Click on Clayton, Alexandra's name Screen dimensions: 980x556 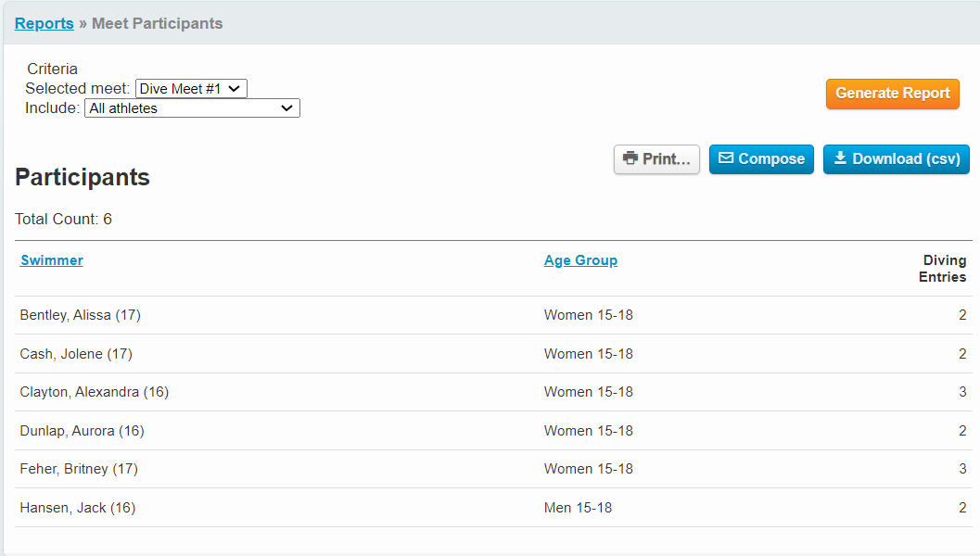pos(94,392)
